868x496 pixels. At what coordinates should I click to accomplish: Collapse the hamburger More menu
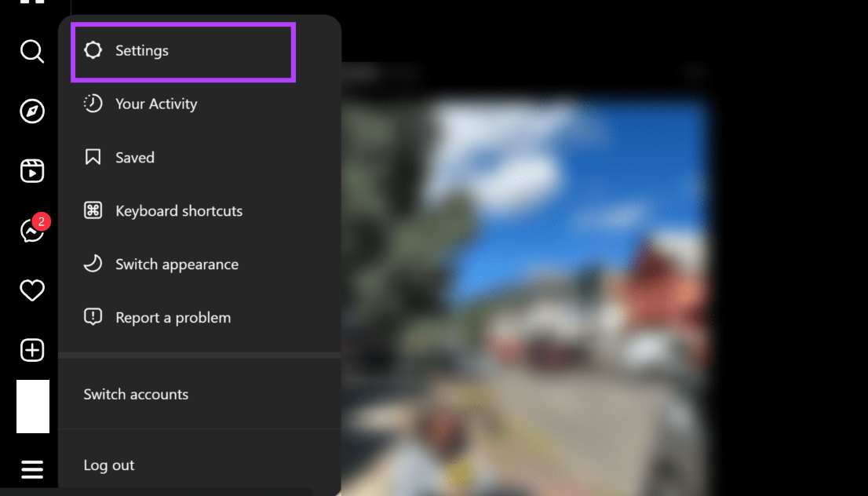(x=32, y=469)
